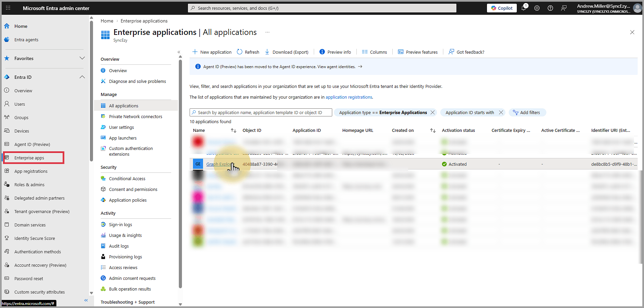Screen dimensions: 644x308
Task: Close the Enterprise applications blade
Action: 632,32
